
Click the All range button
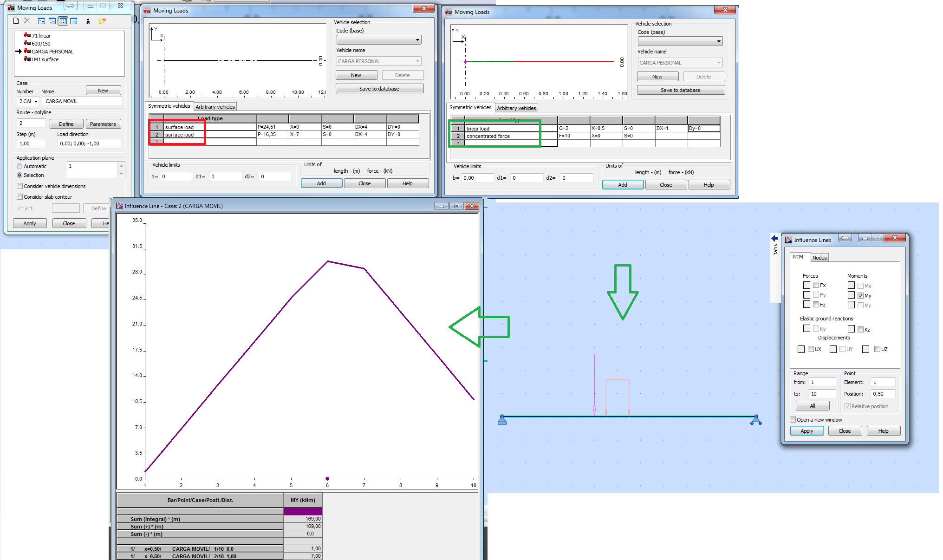tap(813, 406)
